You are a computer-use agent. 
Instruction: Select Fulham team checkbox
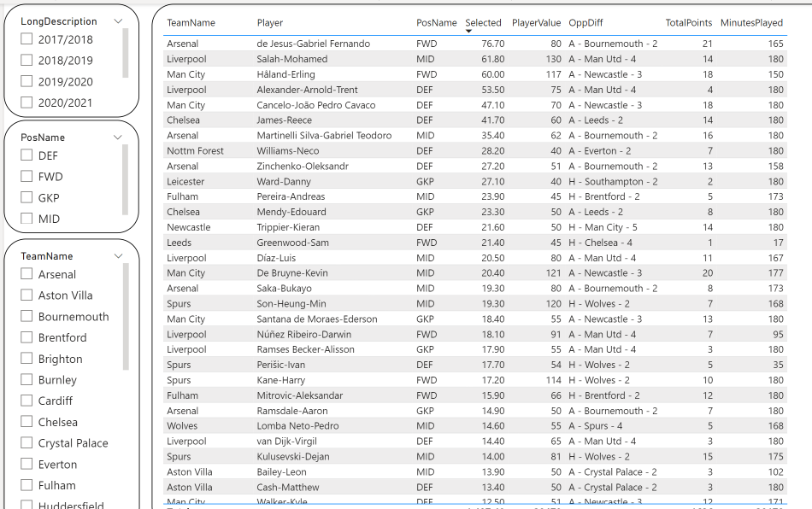point(26,485)
